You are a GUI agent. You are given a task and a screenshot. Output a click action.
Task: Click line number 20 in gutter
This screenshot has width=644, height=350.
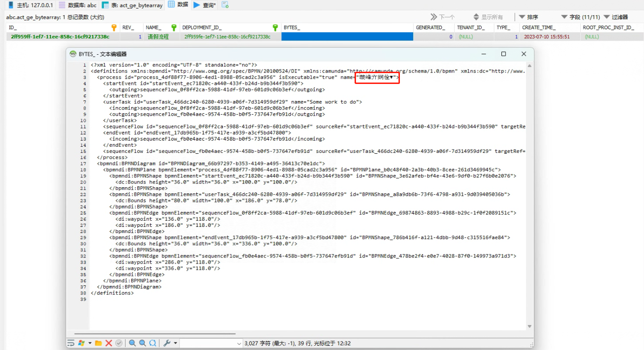click(83, 182)
